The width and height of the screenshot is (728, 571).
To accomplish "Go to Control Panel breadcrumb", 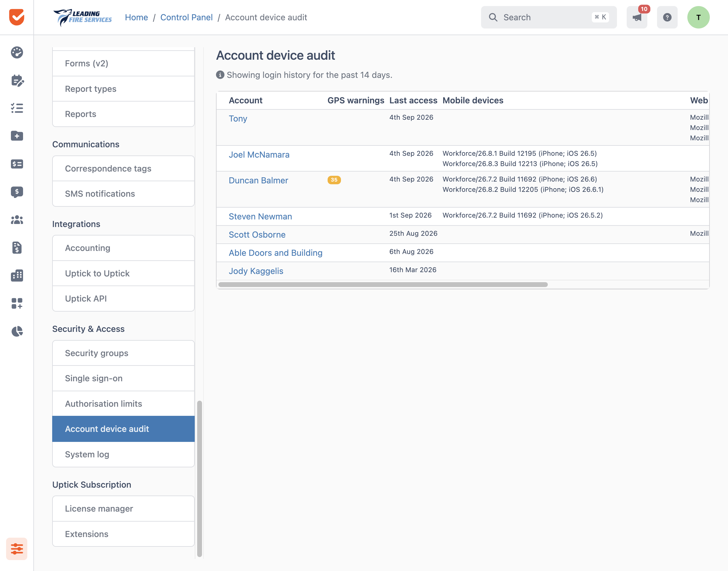I will [186, 17].
